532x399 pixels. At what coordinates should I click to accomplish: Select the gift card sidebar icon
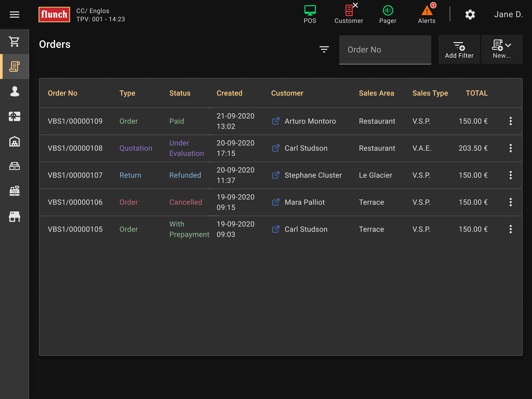tap(14, 116)
